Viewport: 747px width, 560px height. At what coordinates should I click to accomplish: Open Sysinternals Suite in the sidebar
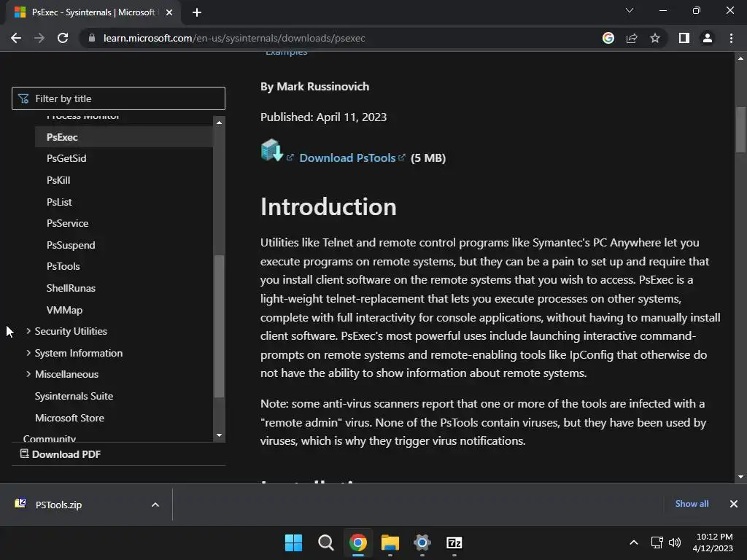coord(74,396)
